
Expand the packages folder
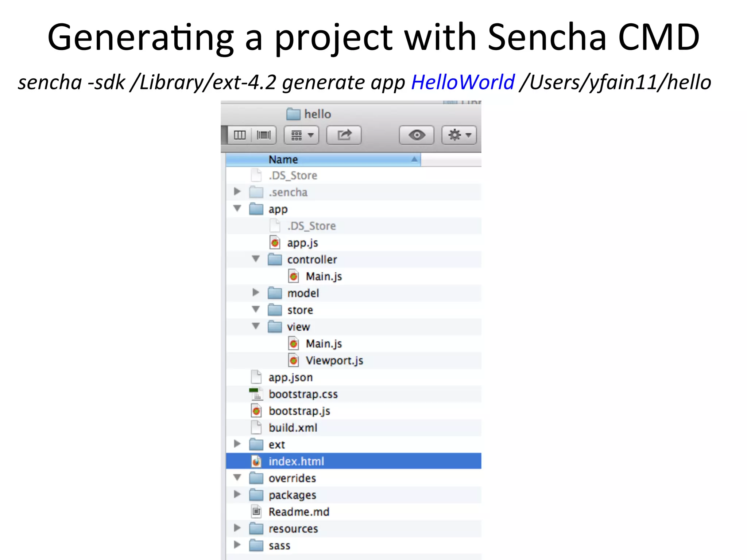[237, 494]
